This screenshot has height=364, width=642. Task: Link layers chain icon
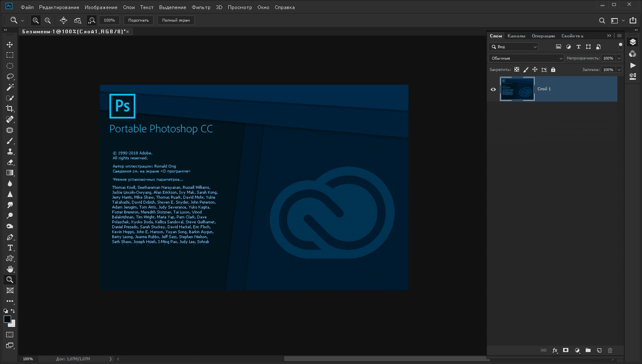pos(544,350)
